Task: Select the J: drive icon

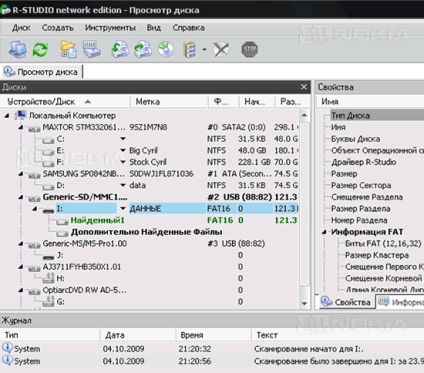Action: pyautogui.click(x=49, y=256)
